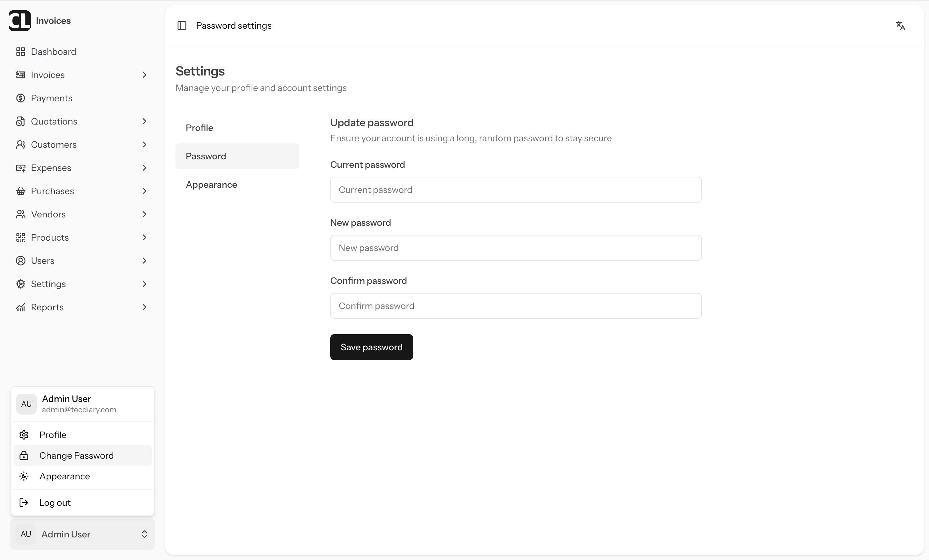Open the Payments link
This screenshot has width=929, height=560.
83,98
